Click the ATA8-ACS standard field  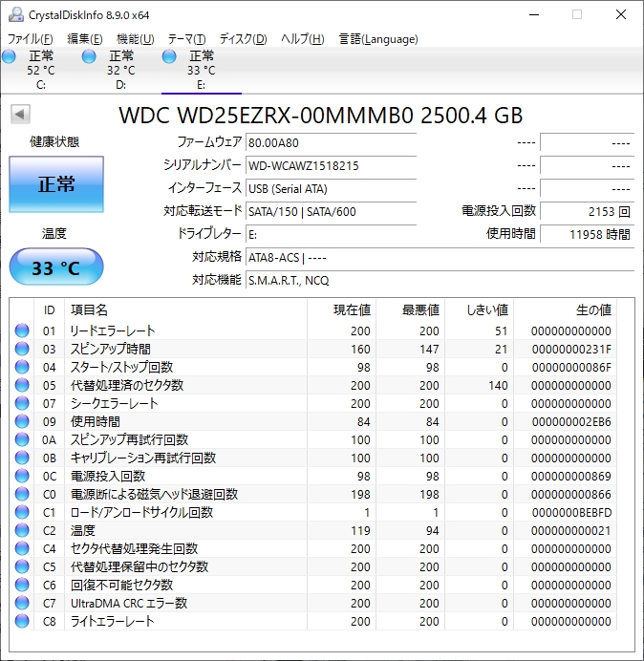(x=440, y=257)
